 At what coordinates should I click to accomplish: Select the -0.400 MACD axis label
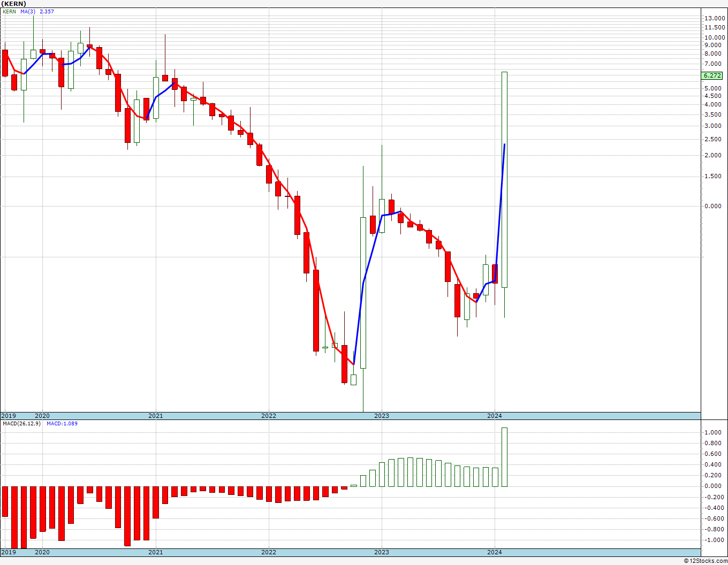tap(714, 508)
